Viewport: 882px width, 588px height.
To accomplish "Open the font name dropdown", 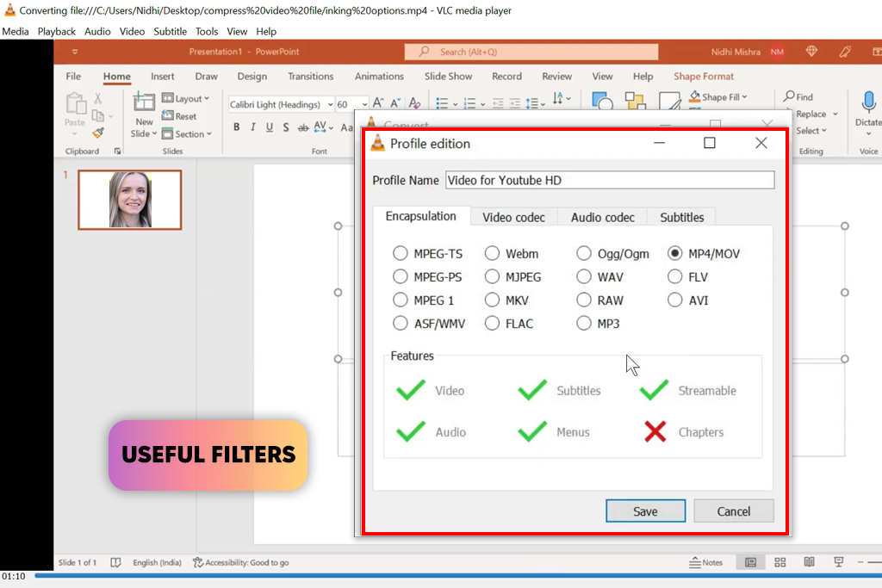I will click(x=330, y=105).
